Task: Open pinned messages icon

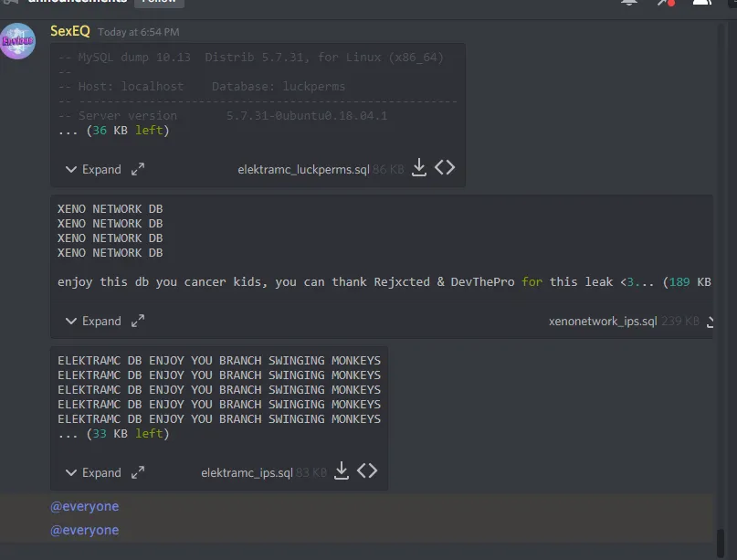Action: [x=666, y=2]
